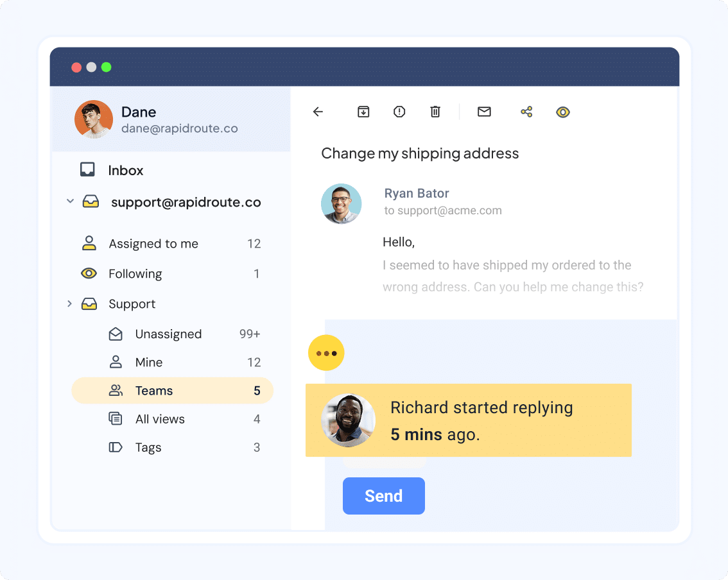Viewport: 728px width, 580px height.
Task: Collapse the support@rapidroute.co mailbox chevron
Action: point(70,201)
